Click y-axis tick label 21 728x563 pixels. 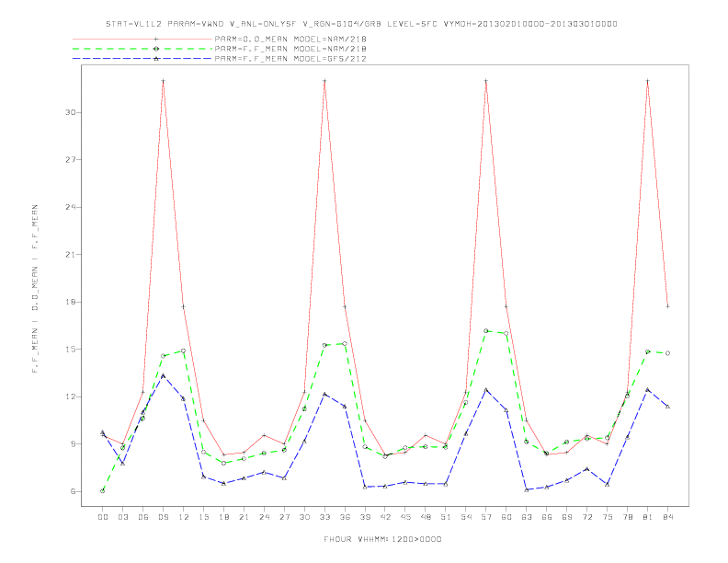tap(71, 255)
